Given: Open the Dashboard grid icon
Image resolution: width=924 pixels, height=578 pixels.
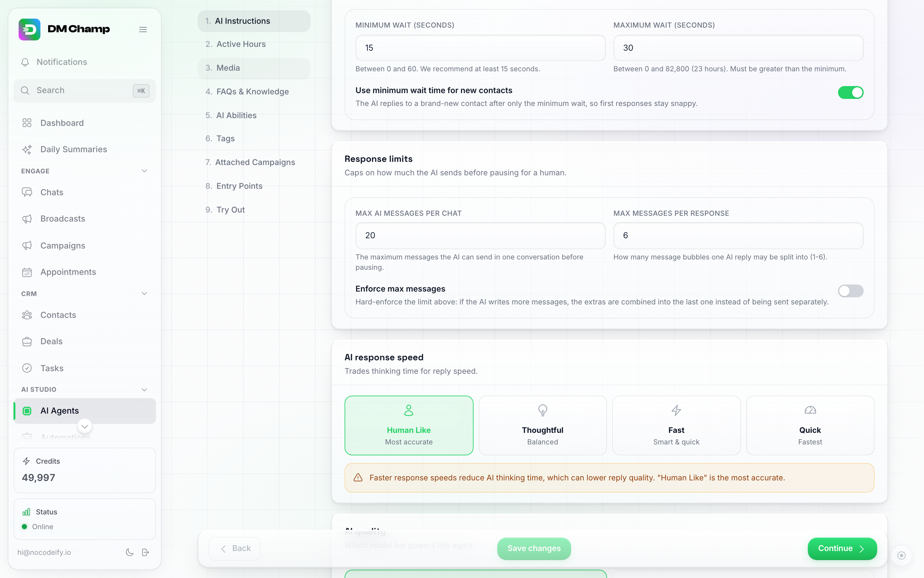Looking at the screenshot, I should (27, 123).
